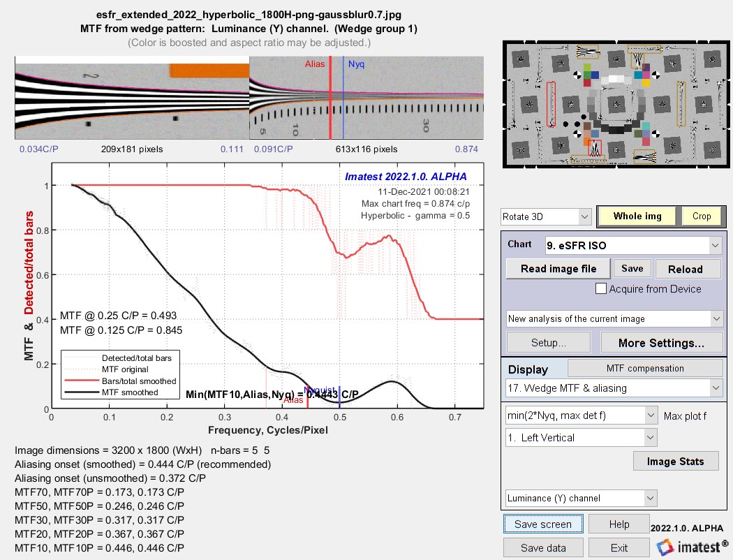The image size is (733, 560).
Task: Click the Max plot f label
Action: point(685,415)
